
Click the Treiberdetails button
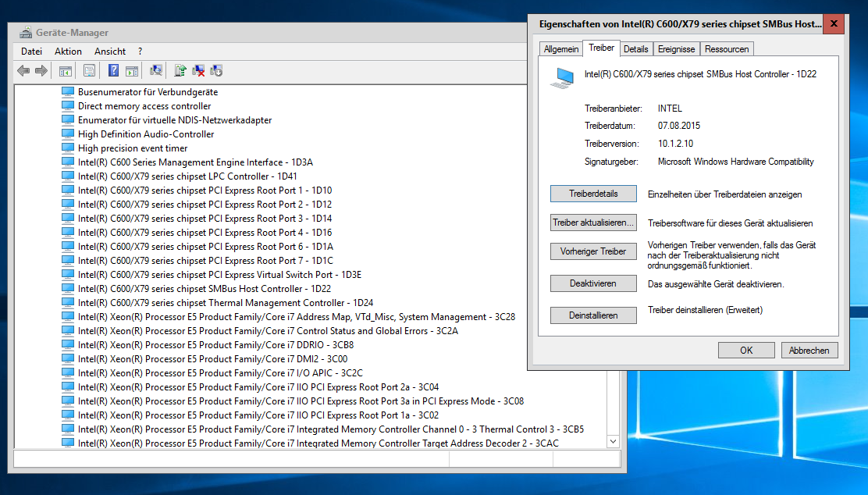593,194
